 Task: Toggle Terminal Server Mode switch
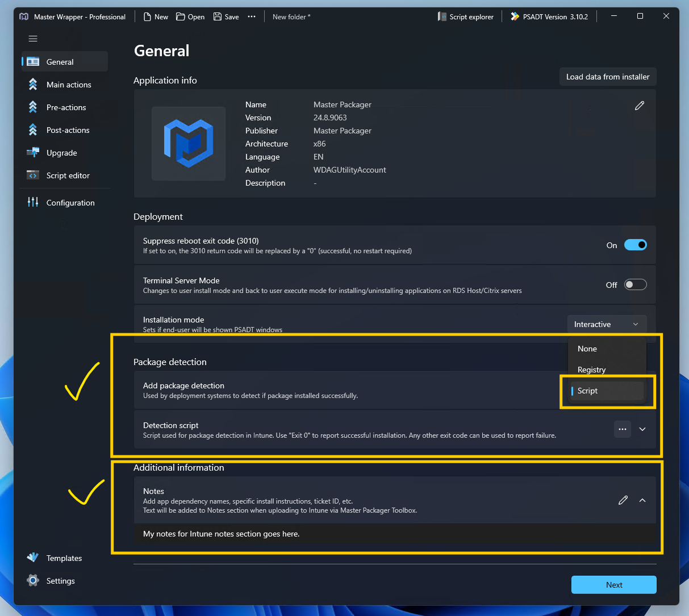coord(636,284)
